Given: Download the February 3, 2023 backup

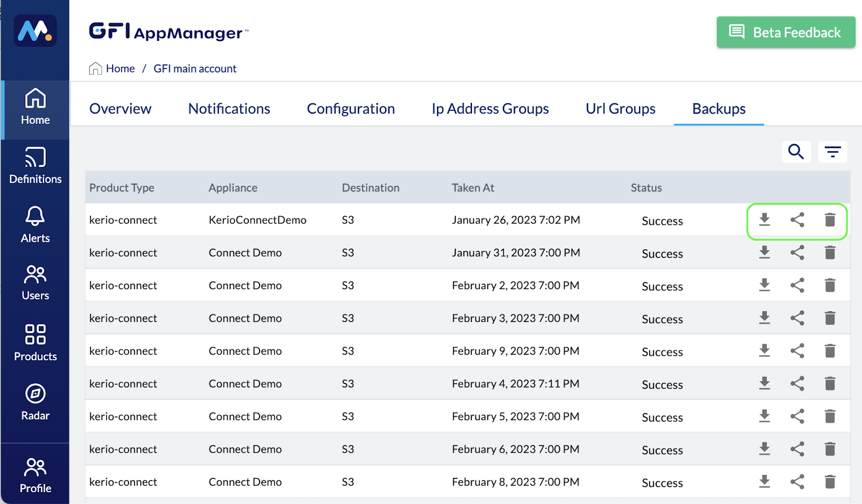Looking at the screenshot, I should point(764,318).
